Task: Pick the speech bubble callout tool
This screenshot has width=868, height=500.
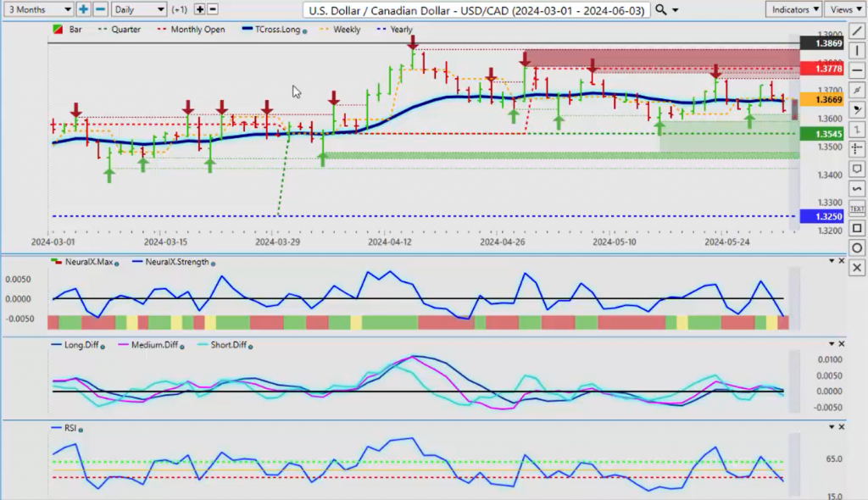Action: click(856, 169)
